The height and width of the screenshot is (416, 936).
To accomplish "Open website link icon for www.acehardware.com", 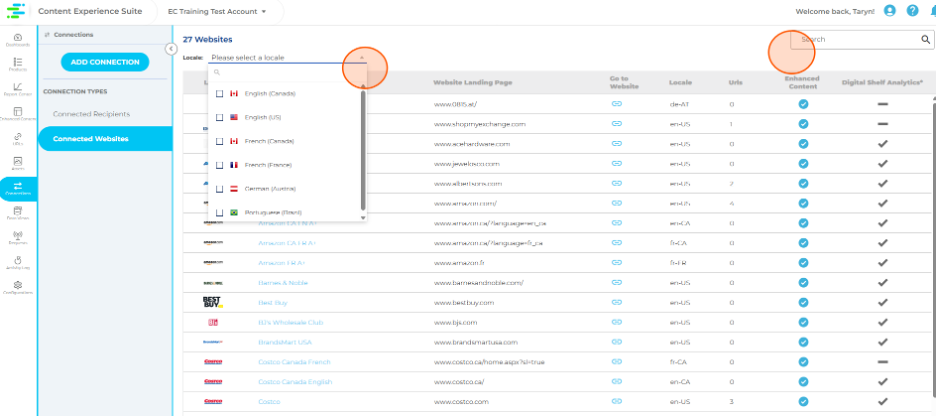I will tap(617, 144).
